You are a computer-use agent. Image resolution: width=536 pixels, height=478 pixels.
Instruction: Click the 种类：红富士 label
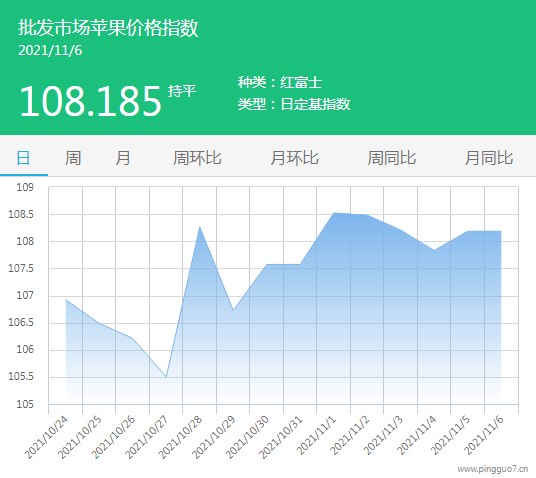(x=280, y=82)
